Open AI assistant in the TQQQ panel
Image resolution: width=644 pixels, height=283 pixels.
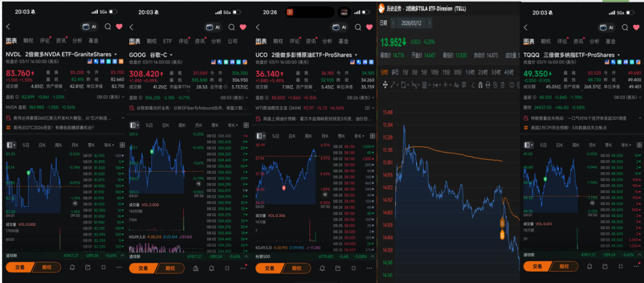606,27
